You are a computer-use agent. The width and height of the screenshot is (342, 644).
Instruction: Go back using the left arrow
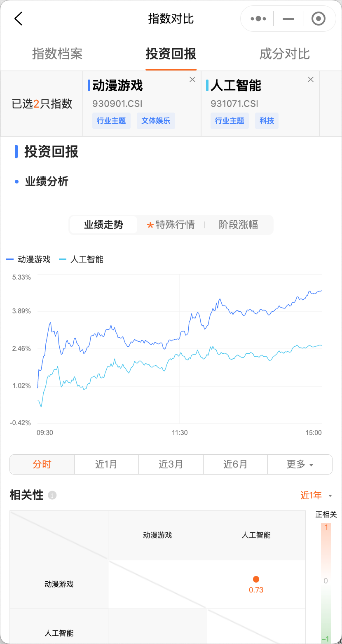click(x=18, y=19)
